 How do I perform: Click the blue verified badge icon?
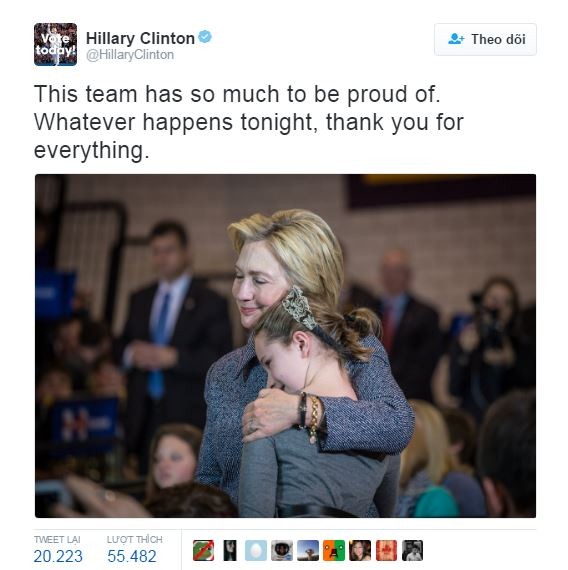[x=205, y=37]
